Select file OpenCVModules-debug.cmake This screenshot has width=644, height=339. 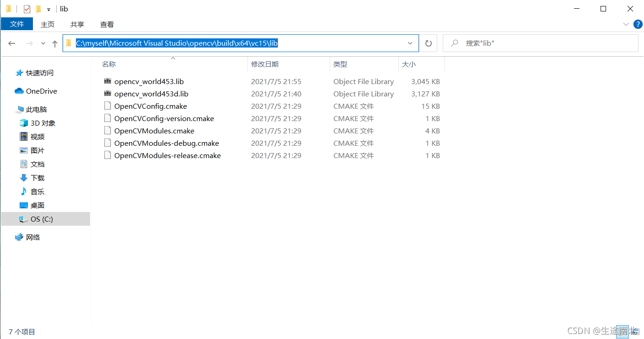[166, 143]
